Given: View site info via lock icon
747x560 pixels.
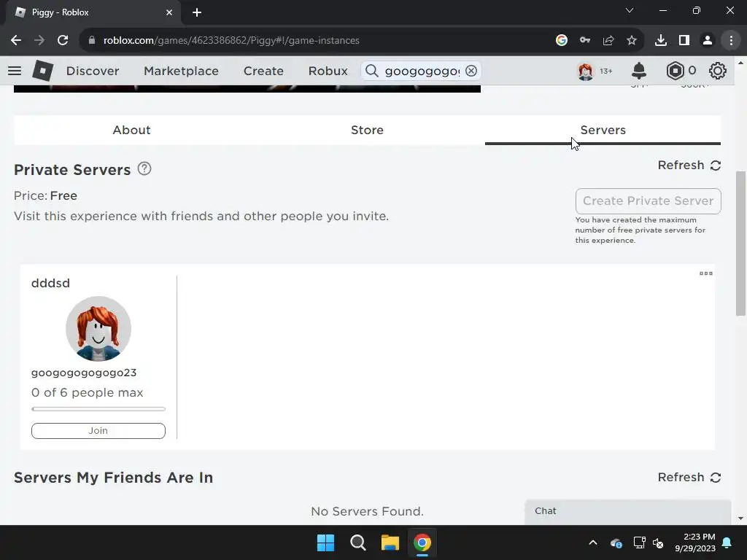Looking at the screenshot, I should coord(92,41).
